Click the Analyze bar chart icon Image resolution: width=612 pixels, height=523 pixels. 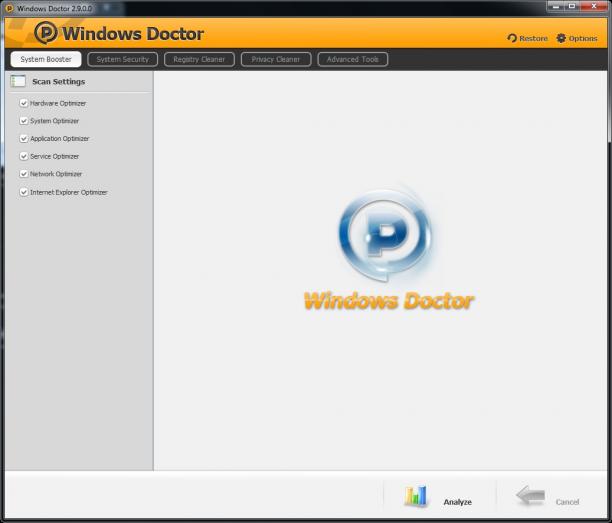(x=415, y=496)
